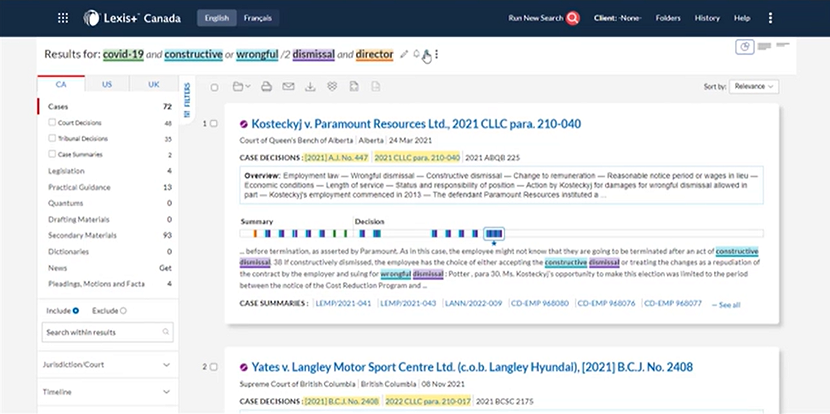The image size is (830, 414).
Task: Click citation [2021] B.C.J. No. 2408
Action: [342, 401]
